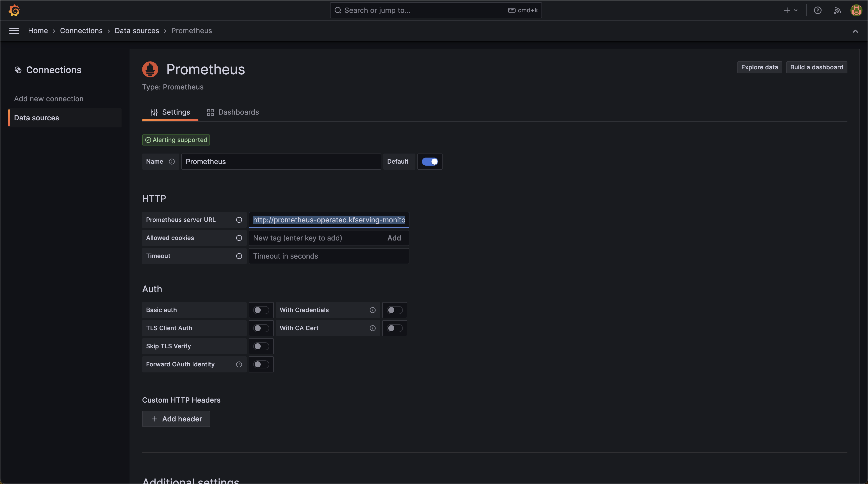The width and height of the screenshot is (868, 484).
Task: Click the Explore data button
Action: (759, 67)
